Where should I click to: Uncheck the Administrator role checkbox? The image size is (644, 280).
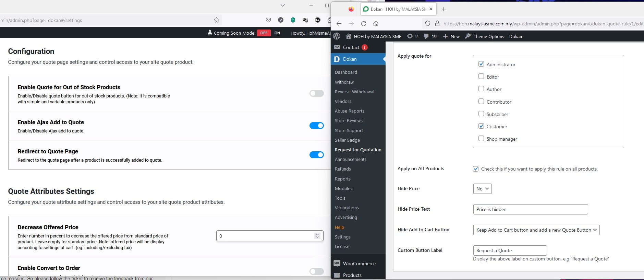[x=481, y=64]
